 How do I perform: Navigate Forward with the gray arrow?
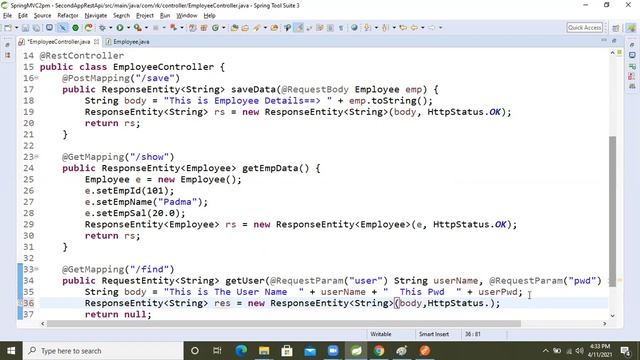click(431, 28)
